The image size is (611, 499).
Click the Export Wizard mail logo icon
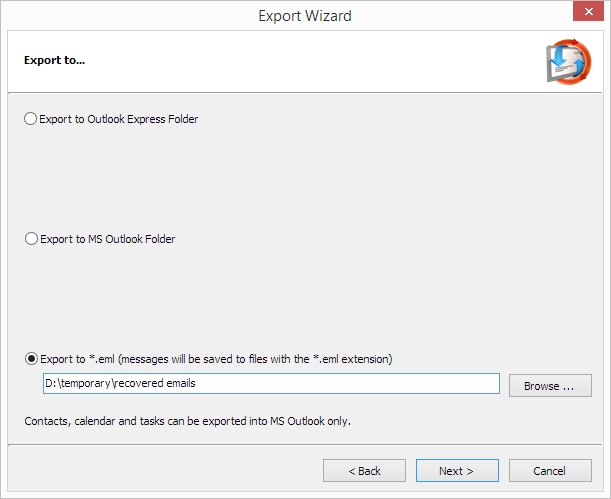click(x=569, y=62)
